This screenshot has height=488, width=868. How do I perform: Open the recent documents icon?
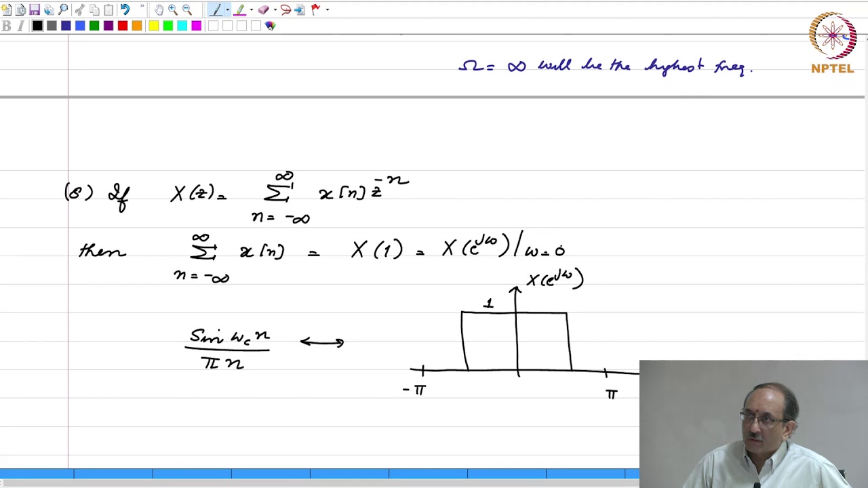point(20,9)
